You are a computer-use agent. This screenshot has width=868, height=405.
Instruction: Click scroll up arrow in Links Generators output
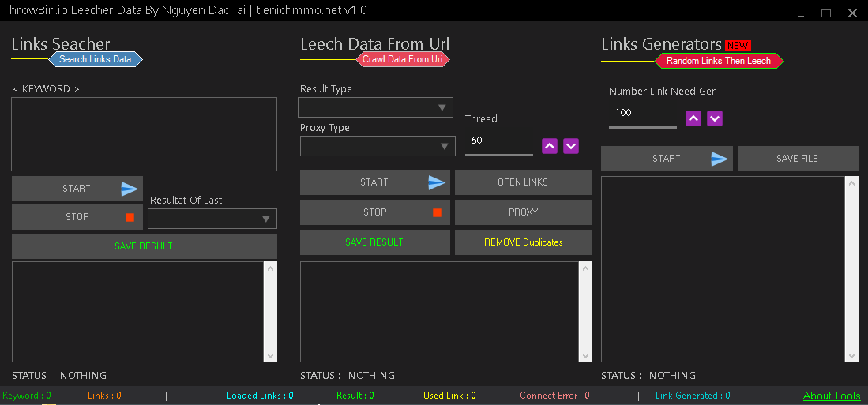852,183
